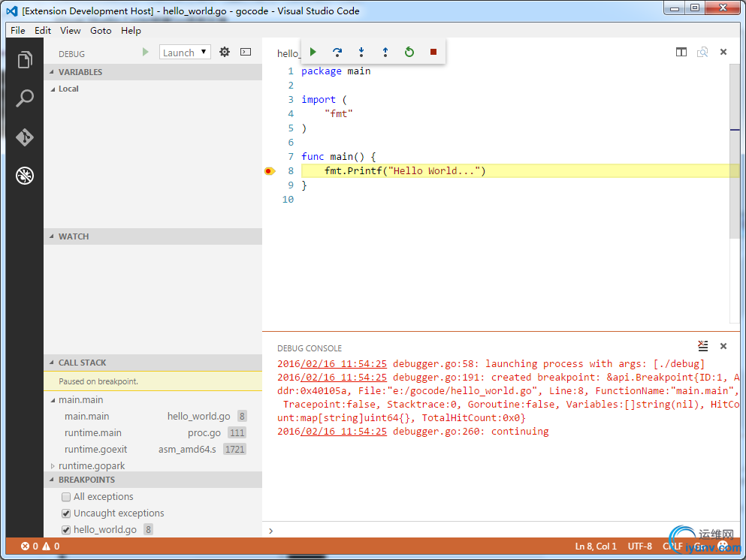Open the Search view icon
This screenshot has height=560, width=746.
tap(25, 98)
